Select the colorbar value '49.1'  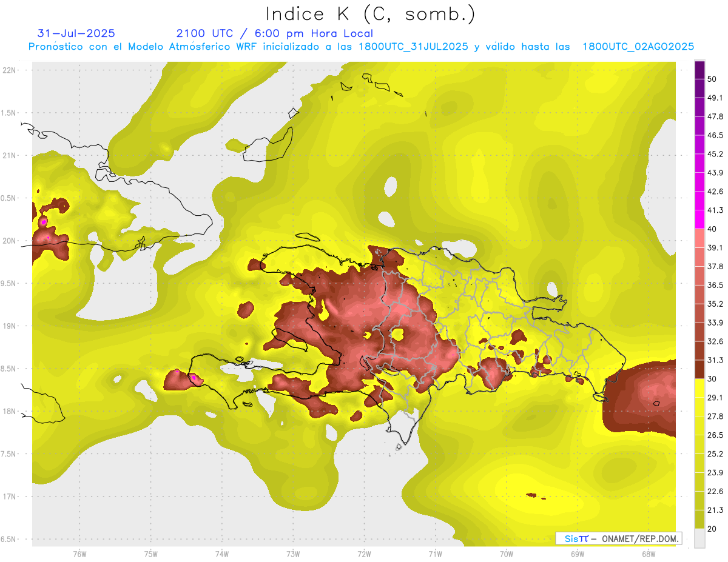[715, 98]
